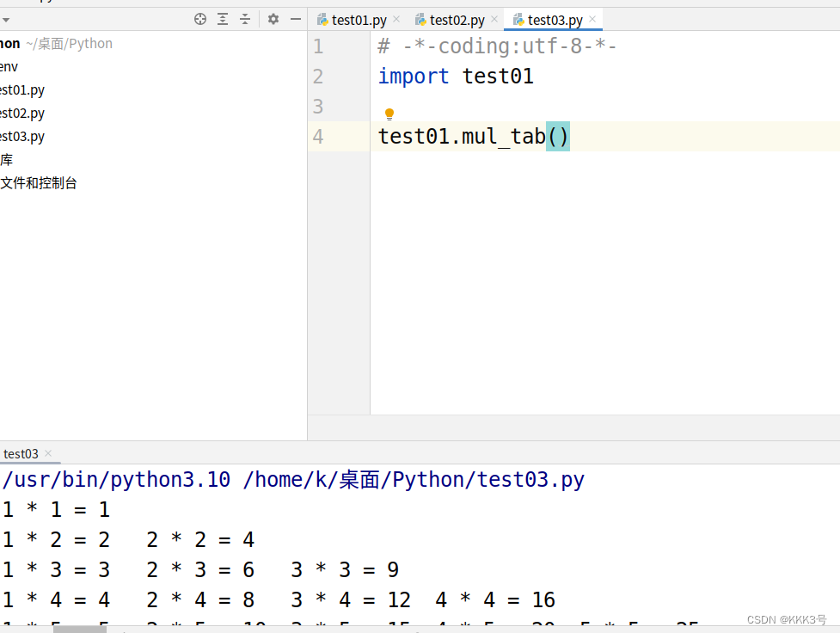Click console output '4 * 4 = 16'
The image size is (840, 633).
pyautogui.click(x=495, y=599)
